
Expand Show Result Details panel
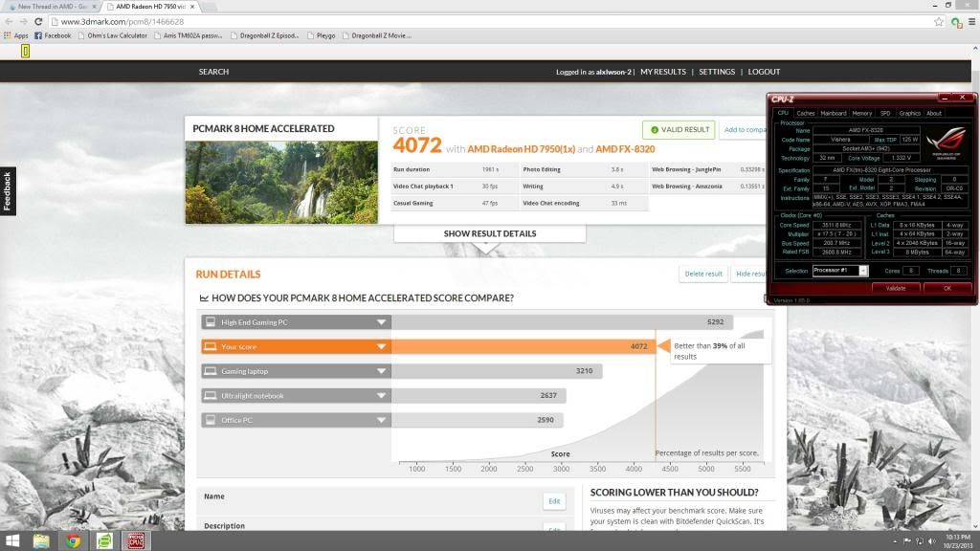[x=490, y=233]
